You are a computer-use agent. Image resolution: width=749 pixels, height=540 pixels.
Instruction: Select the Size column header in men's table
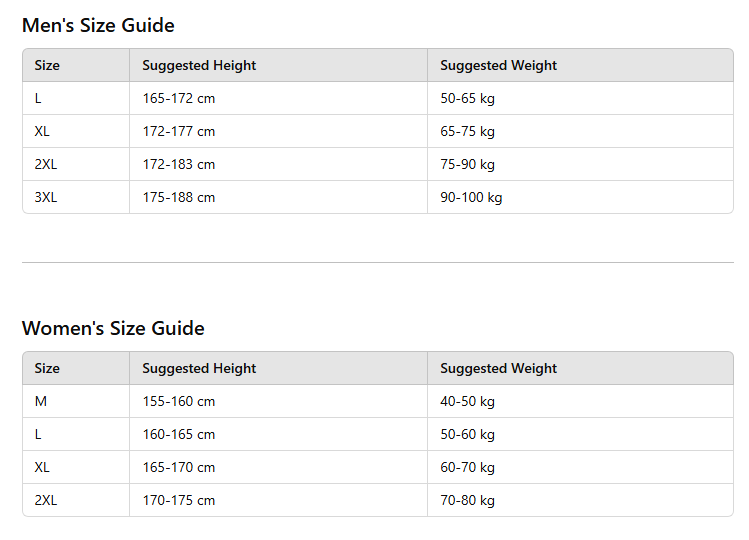(x=47, y=66)
